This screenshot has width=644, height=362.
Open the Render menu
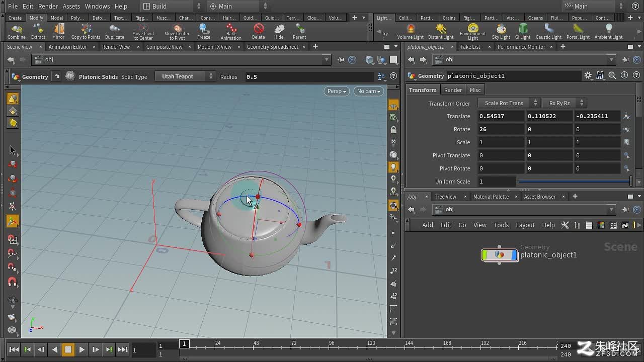coord(48,6)
